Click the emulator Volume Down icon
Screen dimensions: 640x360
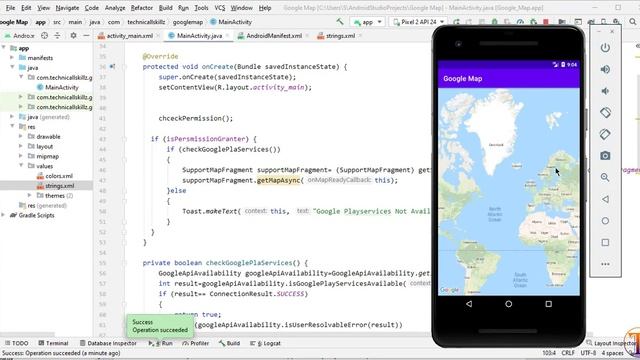[x=605, y=91]
